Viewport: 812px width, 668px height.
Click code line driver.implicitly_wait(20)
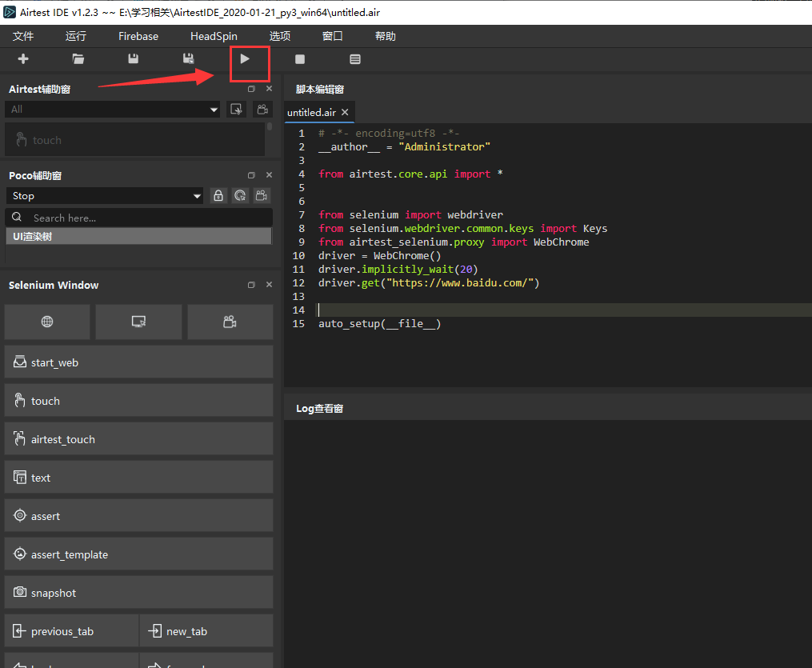pos(398,270)
